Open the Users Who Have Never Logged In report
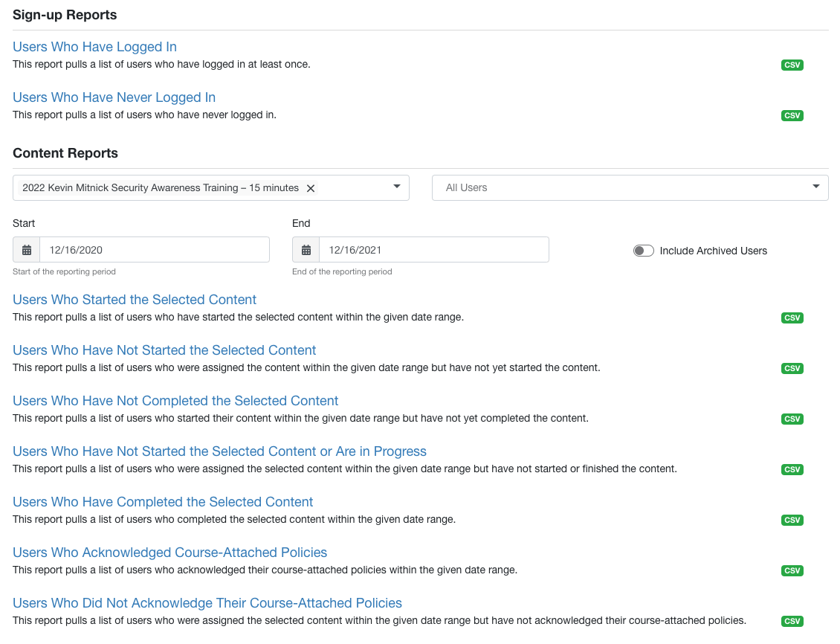The width and height of the screenshot is (840, 644). (113, 97)
